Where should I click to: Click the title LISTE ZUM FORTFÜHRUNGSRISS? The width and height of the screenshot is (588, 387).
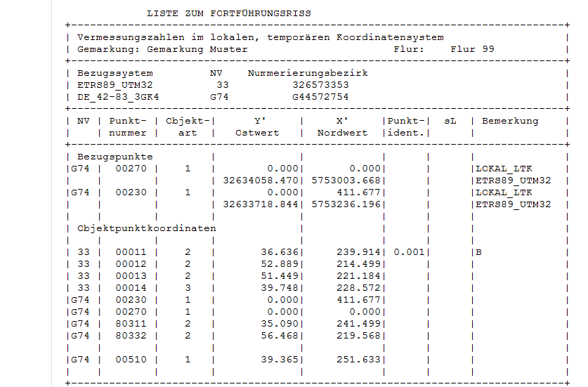(x=228, y=13)
